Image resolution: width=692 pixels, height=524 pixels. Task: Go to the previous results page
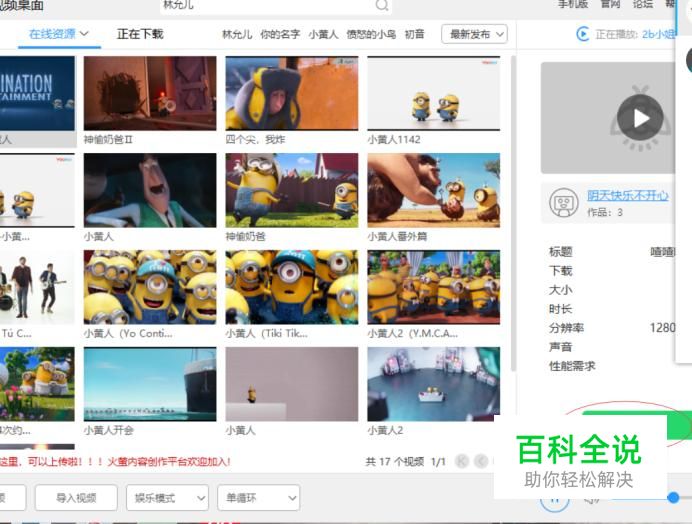pyautogui.click(x=481, y=461)
